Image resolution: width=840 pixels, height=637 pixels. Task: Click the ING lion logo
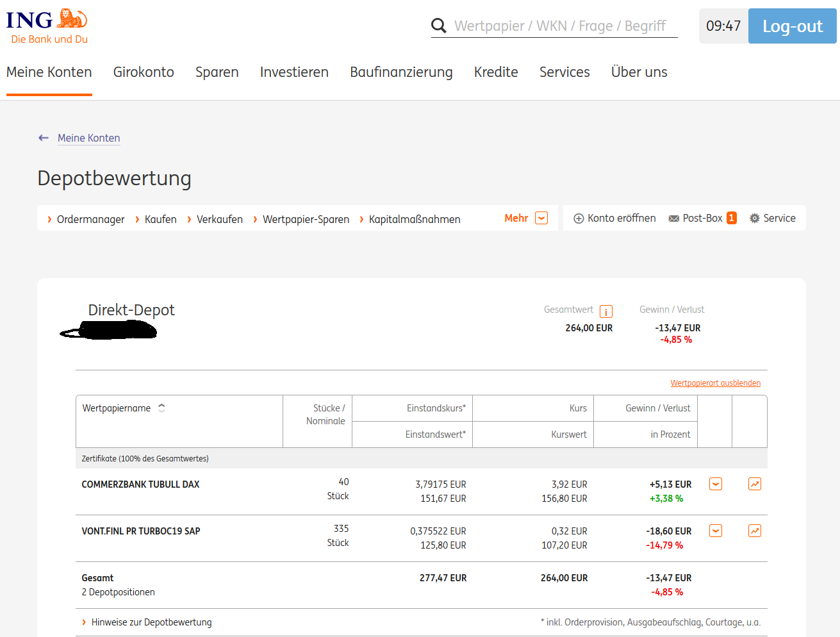72,19
